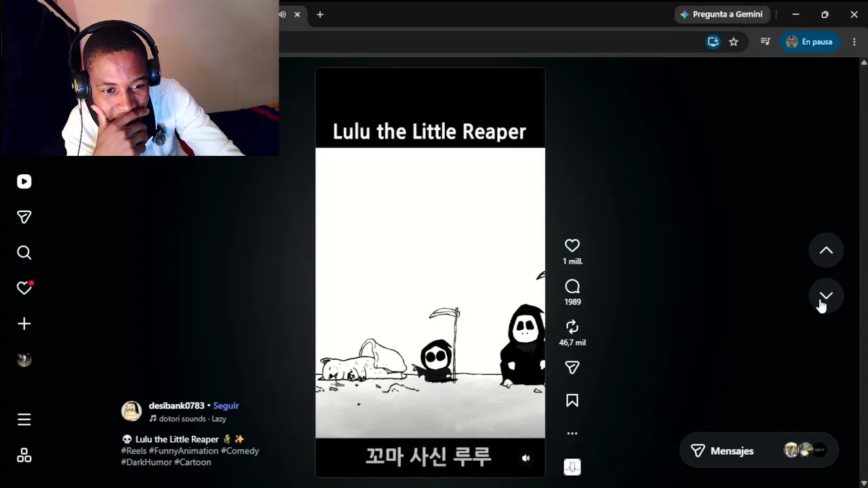View notifications via sidebar heart icon
This screenshot has width=868, height=488.
pyautogui.click(x=24, y=288)
